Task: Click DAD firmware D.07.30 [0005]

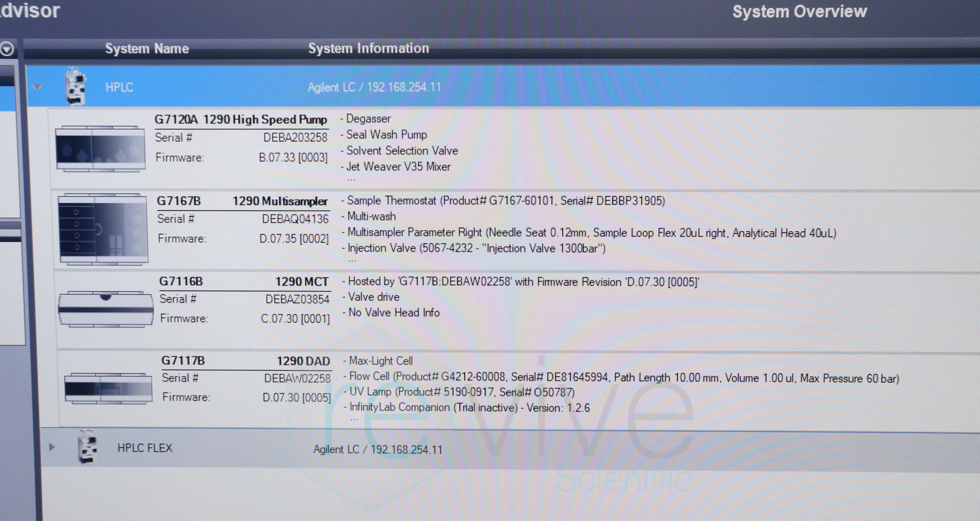Action: [297, 397]
